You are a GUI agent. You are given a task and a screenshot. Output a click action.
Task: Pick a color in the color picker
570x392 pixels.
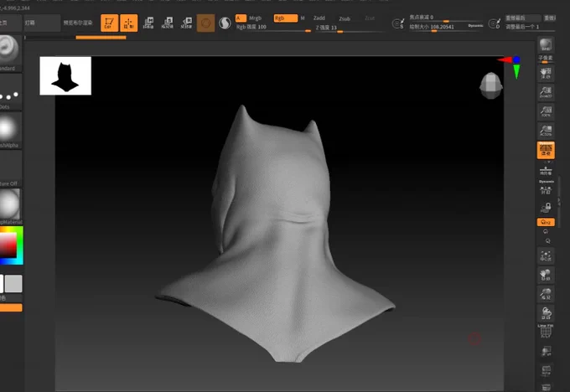(x=11, y=245)
